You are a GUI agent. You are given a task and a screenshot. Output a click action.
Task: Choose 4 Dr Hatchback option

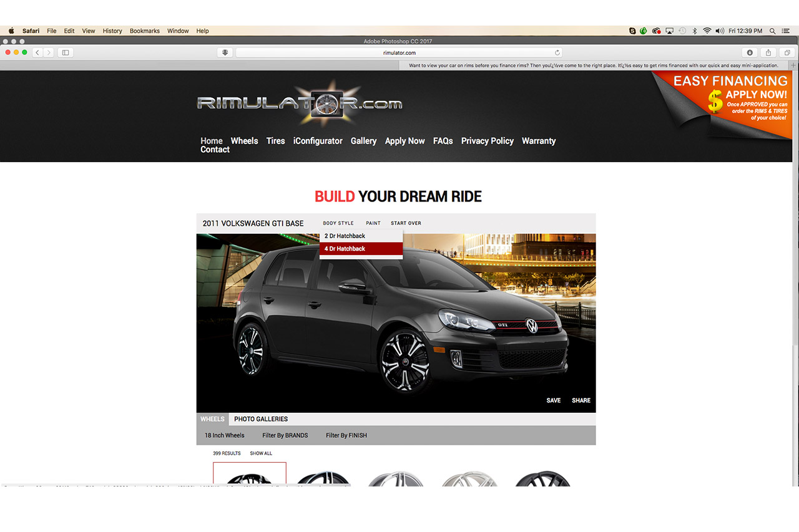[361, 249]
